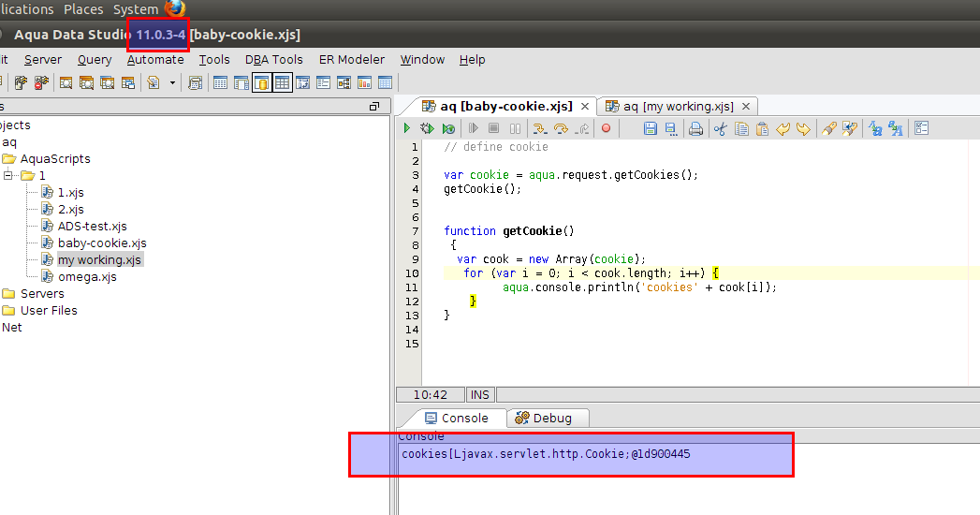Select omega.xjs in the scripts tree
The height and width of the screenshot is (515, 980).
click(87, 277)
